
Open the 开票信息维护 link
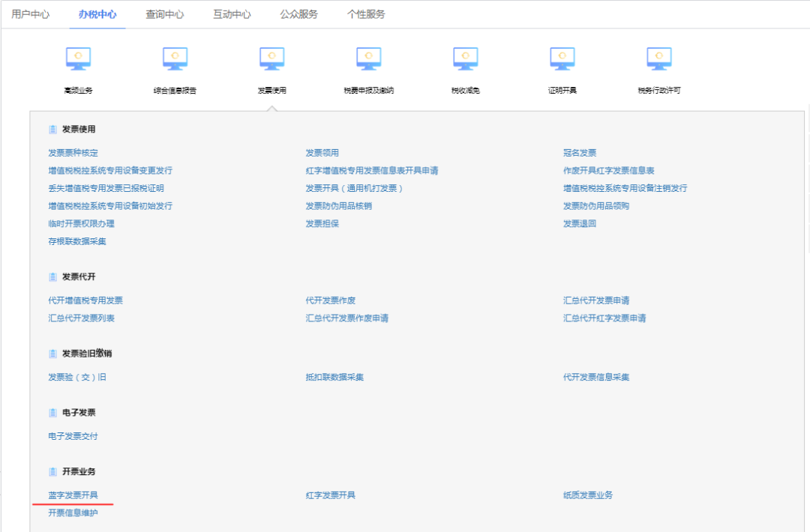(73, 513)
